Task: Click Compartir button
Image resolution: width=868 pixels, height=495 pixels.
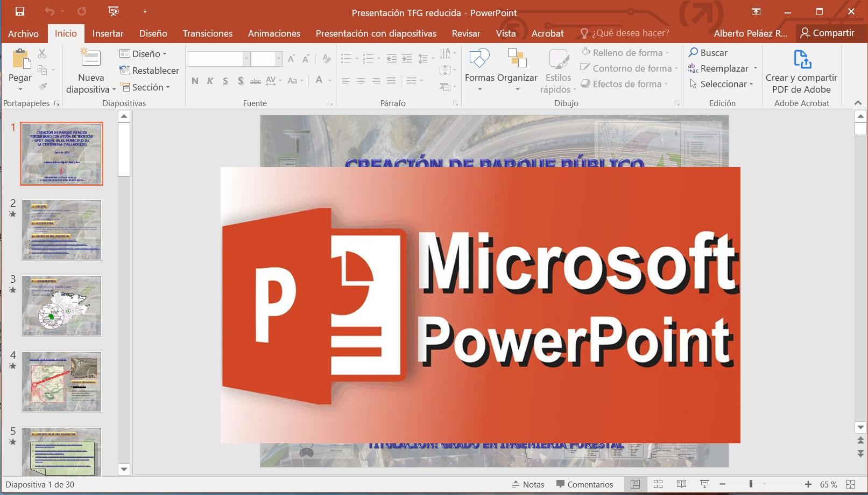Action: [x=828, y=33]
